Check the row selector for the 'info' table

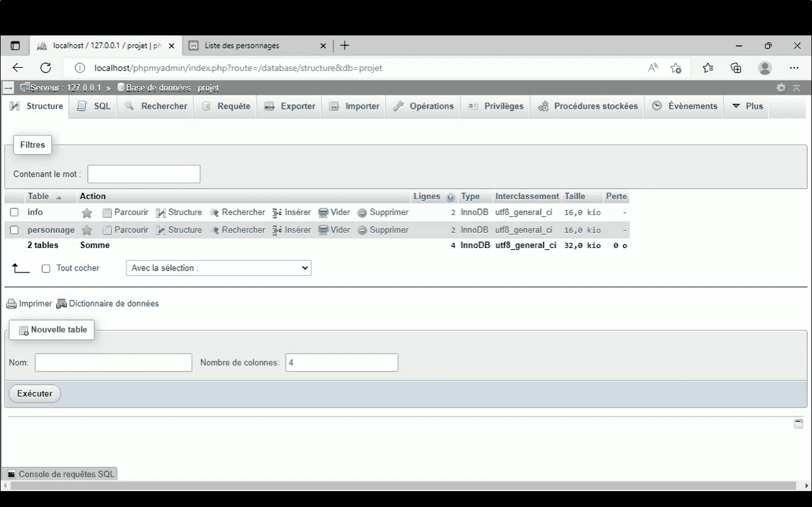14,213
